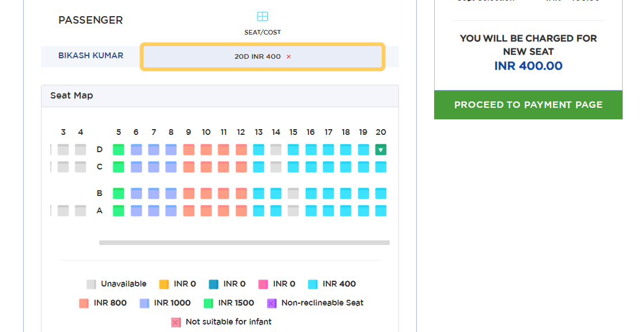This screenshot has height=332, width=644.
Task: Click the Non-reclineable Seat legend icon
Action: [272, 303]
